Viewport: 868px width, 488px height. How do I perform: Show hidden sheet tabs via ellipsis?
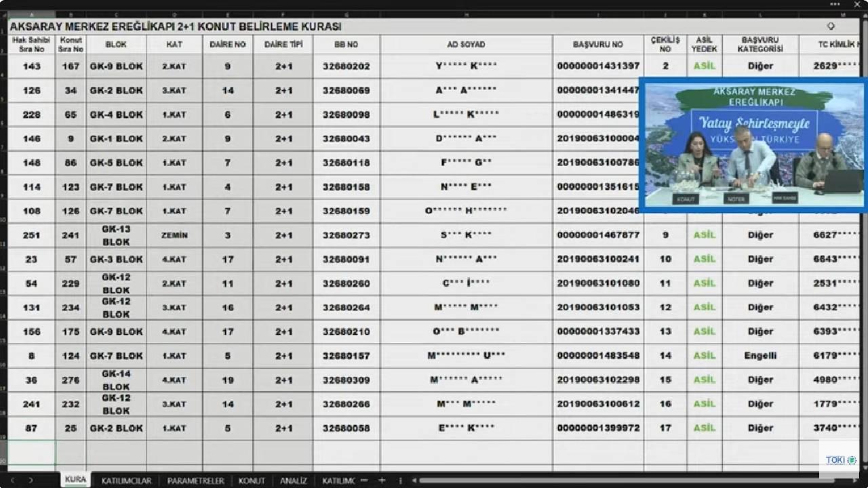pyautogui.click(x=364, y=480)
